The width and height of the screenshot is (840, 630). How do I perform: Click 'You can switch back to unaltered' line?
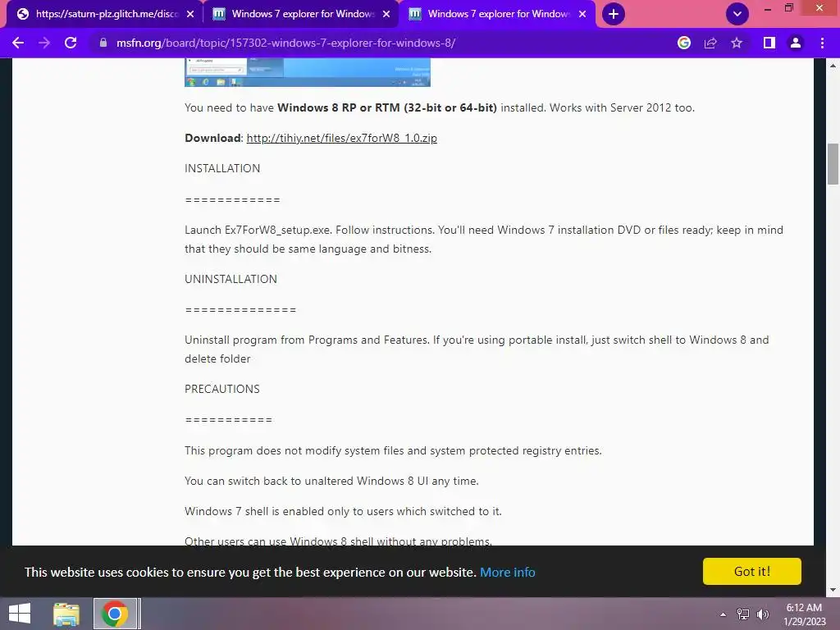click(x=331, y=481)
